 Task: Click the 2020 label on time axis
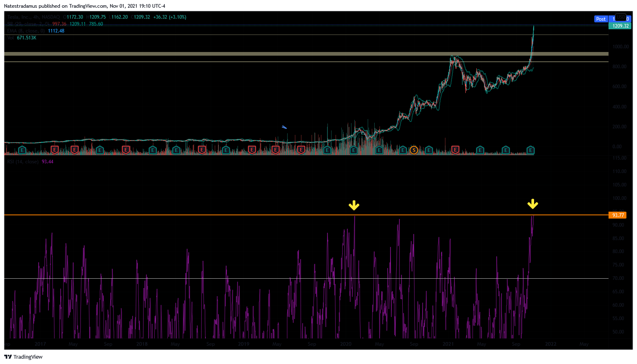(x=346, y=344)
